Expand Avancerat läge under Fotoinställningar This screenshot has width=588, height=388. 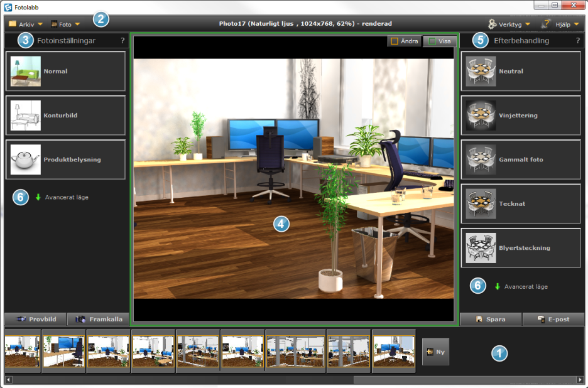click(66, 197)
